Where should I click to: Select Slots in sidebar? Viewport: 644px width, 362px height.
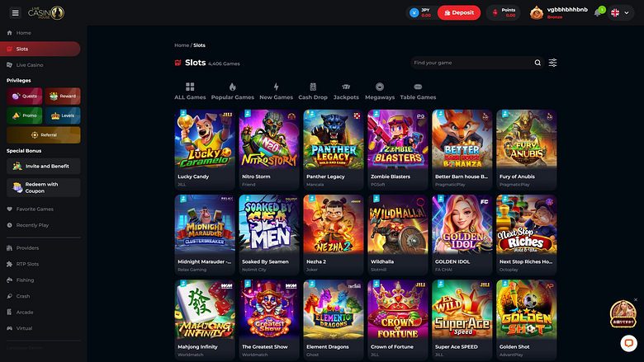(x=40, y=49)
